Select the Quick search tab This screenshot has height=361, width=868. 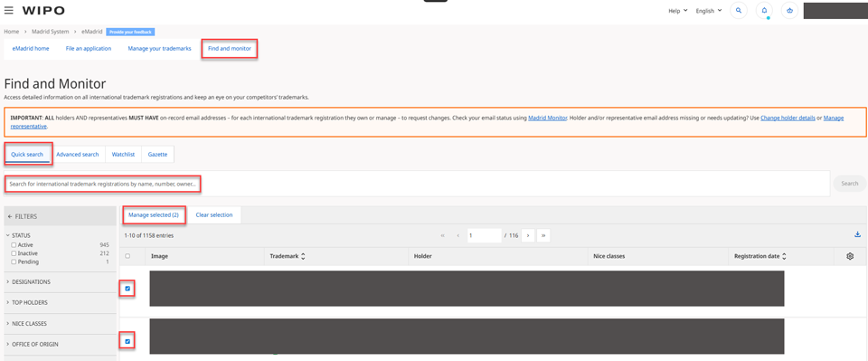coord(27,155)
